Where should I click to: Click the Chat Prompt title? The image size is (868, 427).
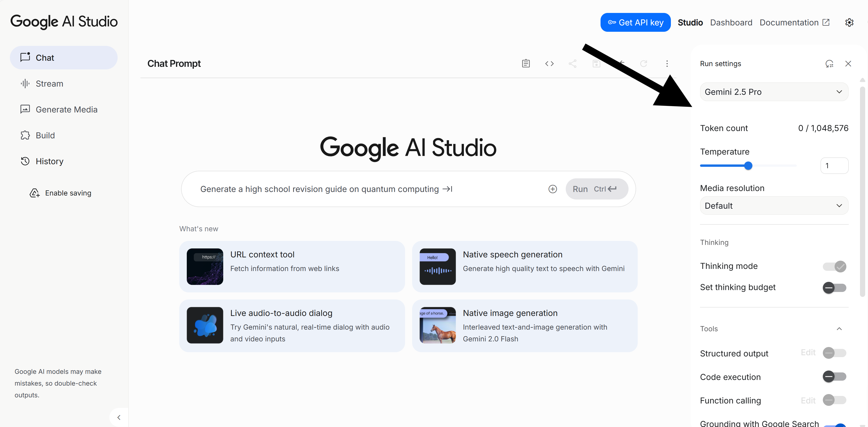(174, 63)
